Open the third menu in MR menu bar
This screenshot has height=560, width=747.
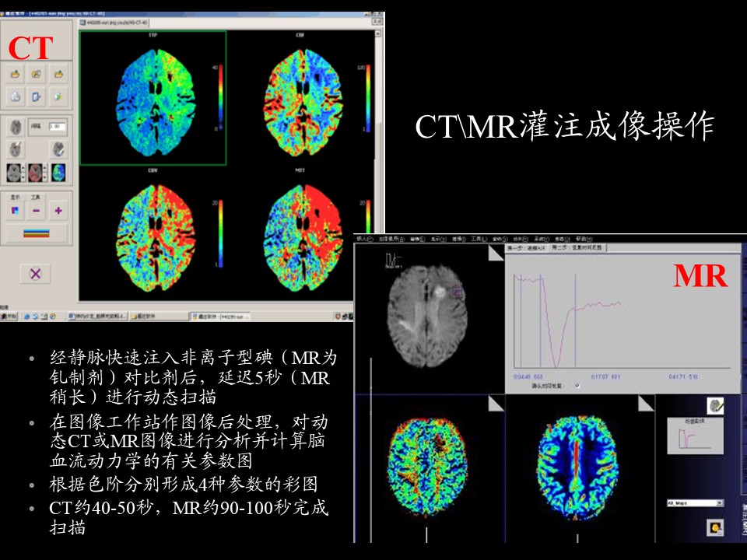point(417,239)
